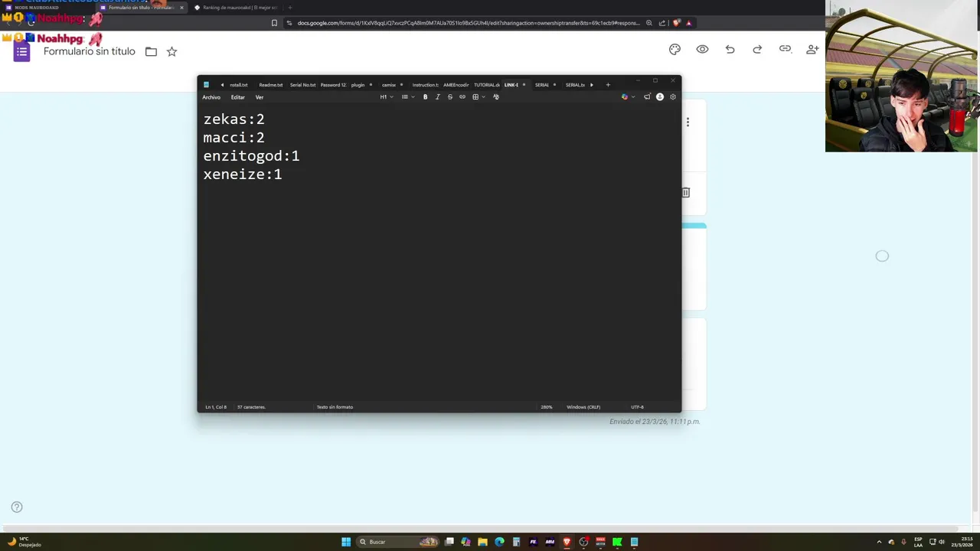
Task: Click the line 'zekas:2' in Notepad
Action: pyautogui.click(x=234, y=119)
